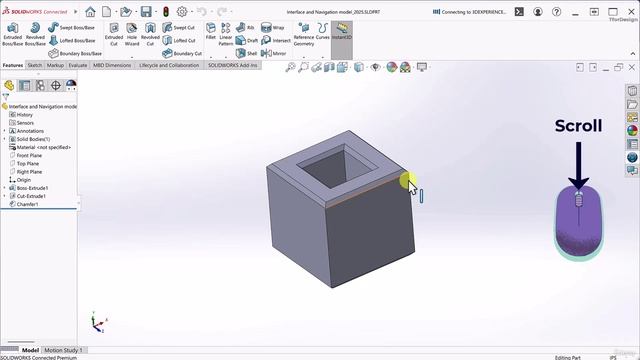The image size is (640, 360).
Task: Expand the SOLIDWORKS menu arrow
Action: (x=76, y=12)
